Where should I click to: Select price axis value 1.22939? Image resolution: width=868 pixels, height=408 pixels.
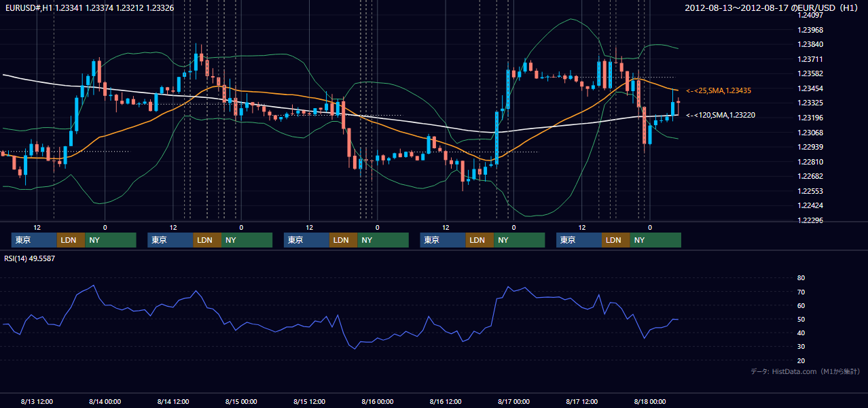click(x=810, y=147)
